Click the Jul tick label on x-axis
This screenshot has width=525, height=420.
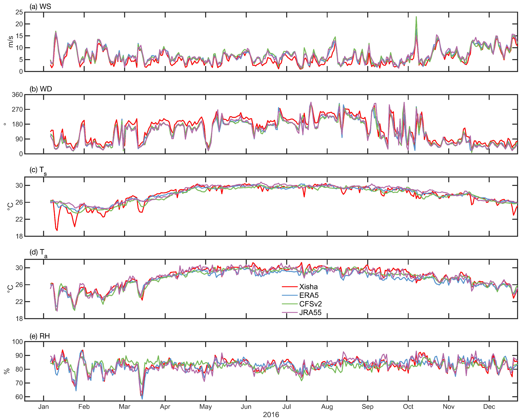pos(286,407)
